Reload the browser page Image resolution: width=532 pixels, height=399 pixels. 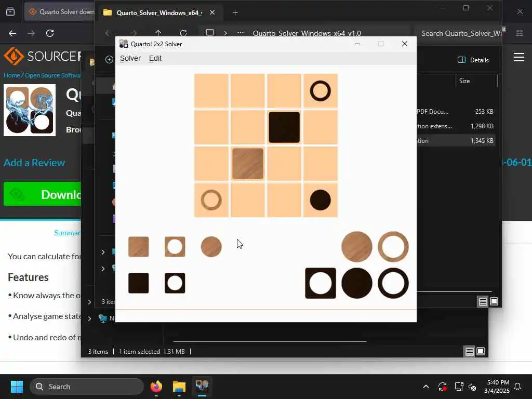[50, 33]
